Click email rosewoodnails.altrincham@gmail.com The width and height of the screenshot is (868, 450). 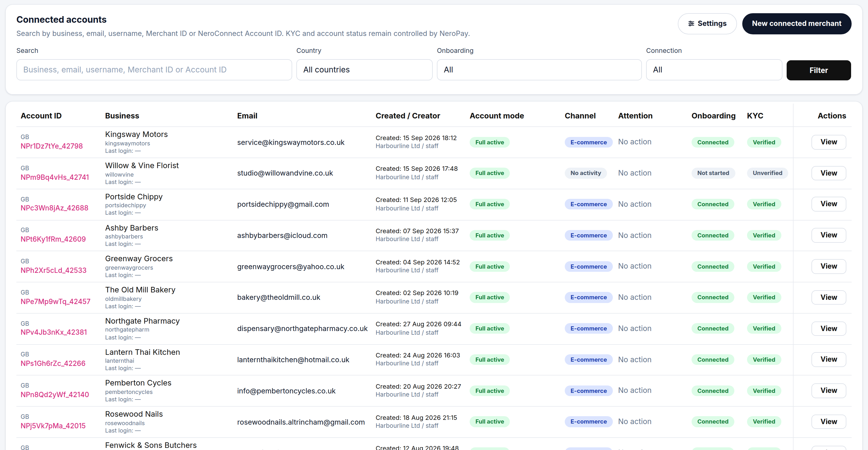(x=301, y=422)
